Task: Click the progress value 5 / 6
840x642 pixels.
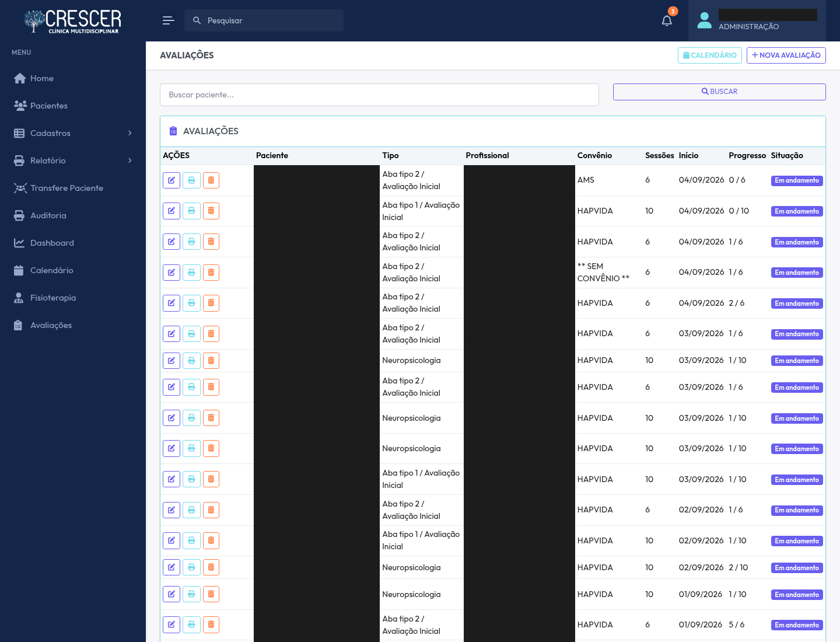Action: [737, 624]
